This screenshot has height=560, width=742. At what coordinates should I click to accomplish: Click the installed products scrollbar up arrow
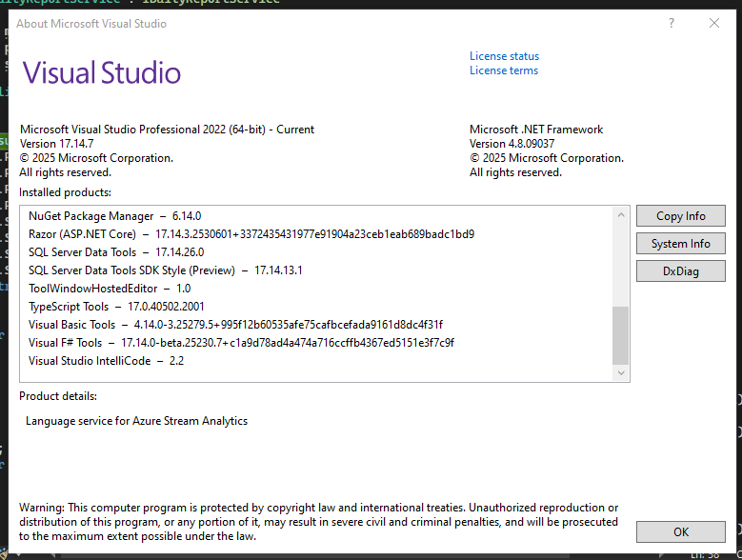click(620, 214)
